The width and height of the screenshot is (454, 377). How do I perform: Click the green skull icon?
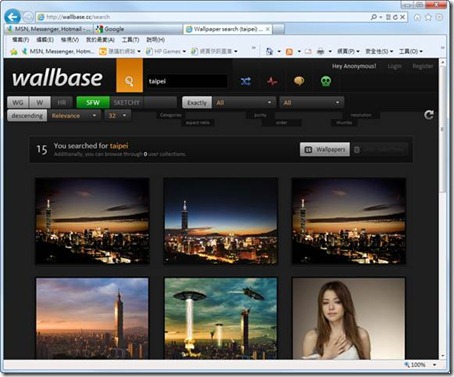[326, 81]
